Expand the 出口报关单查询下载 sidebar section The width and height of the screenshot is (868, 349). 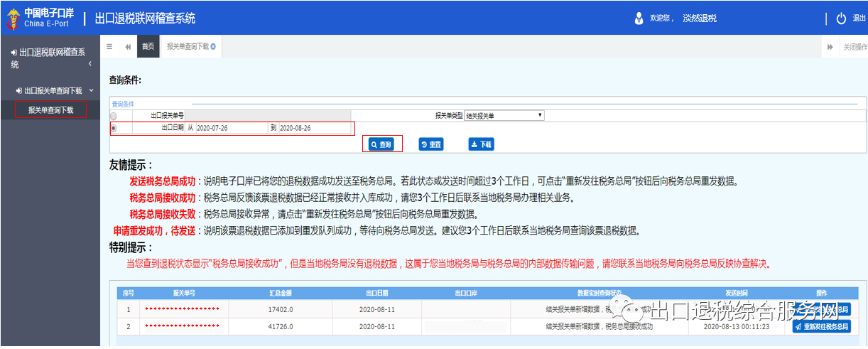(x=90, y=90)
